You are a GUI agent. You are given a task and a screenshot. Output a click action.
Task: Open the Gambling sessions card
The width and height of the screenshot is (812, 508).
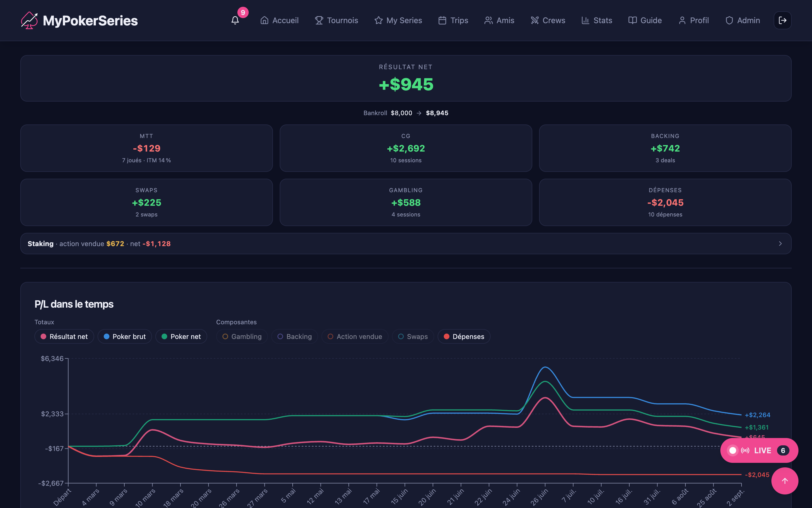(x=406, y=202)
